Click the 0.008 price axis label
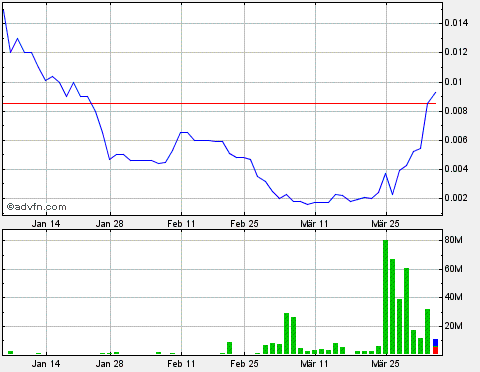 point(456,111)
